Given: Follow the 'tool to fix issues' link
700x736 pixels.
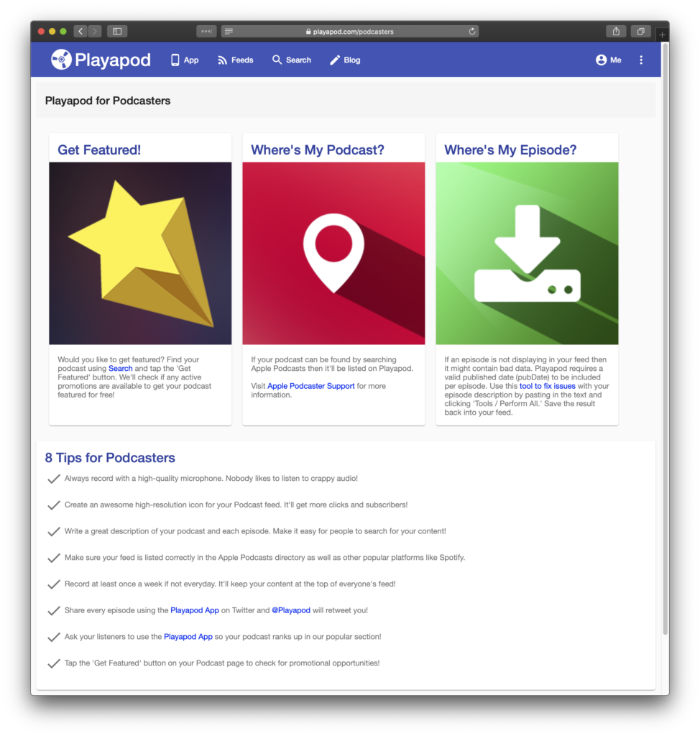Looking at the screenshot, I should point(547,386).
